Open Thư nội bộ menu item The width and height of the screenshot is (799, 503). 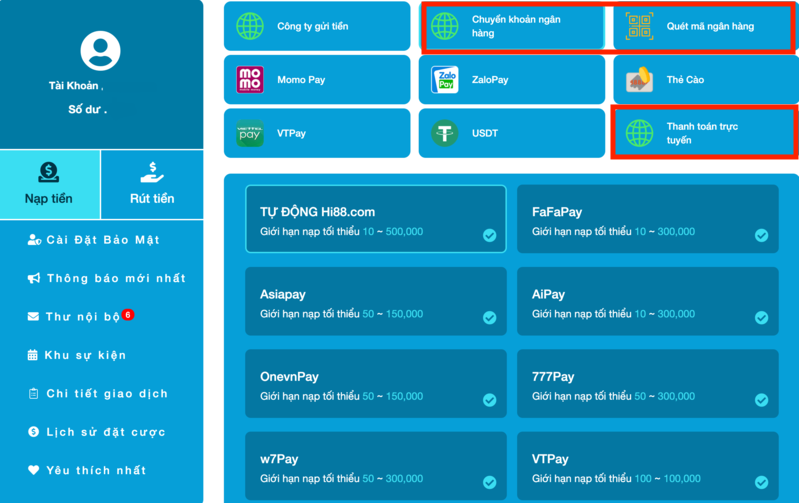[x=81, y=316]
